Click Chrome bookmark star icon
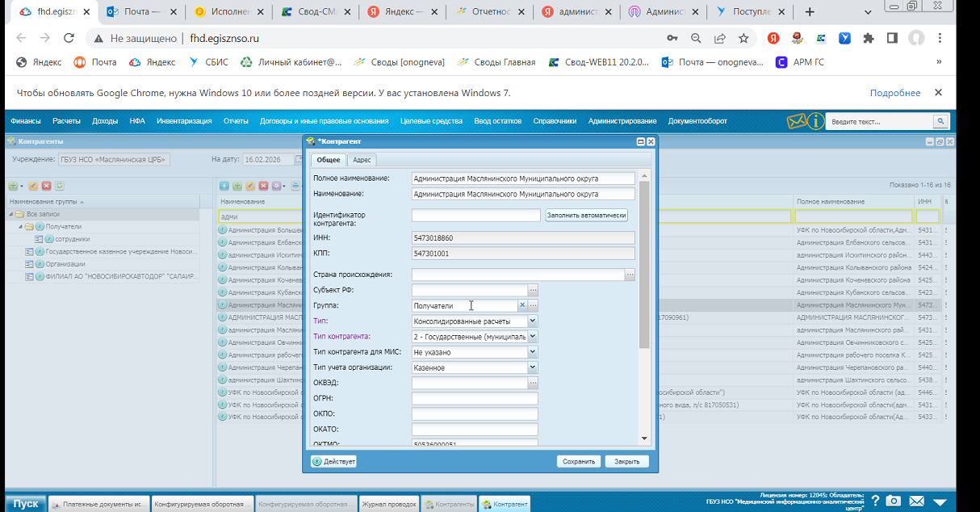The image size is (980, 512). point(743,38)
